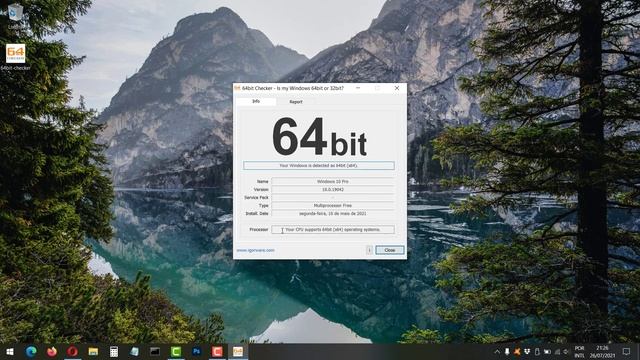
Task: Switch to the Report tab
Action: tap(296, 102)
